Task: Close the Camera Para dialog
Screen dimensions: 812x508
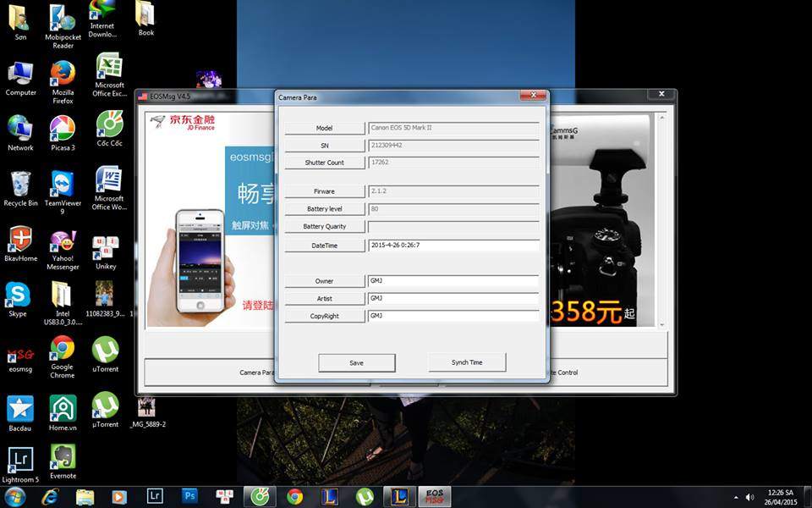Action: tap(533, 96)
